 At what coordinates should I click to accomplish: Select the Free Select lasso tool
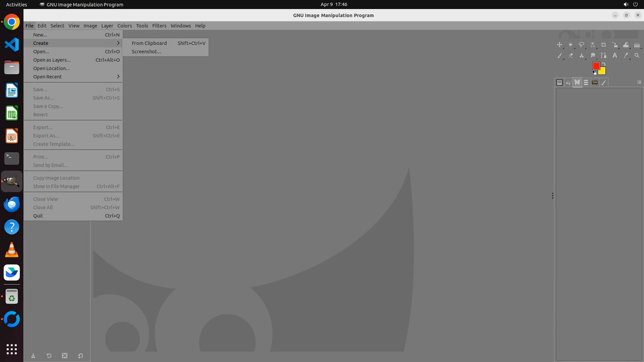tap(582, 45)
